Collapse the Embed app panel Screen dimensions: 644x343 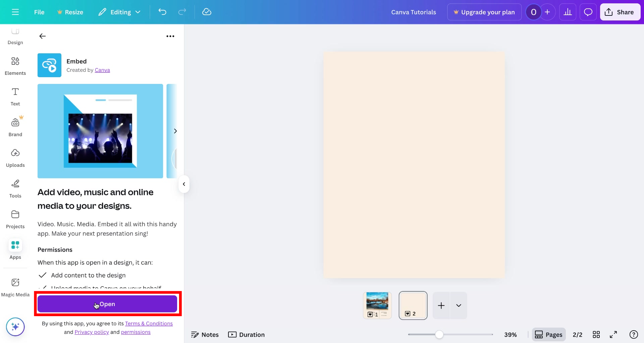tap(184, 184)
